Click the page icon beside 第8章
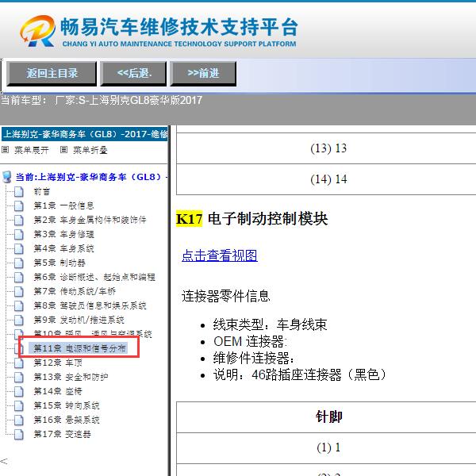476x476 pixels. [x=19, y=305]
